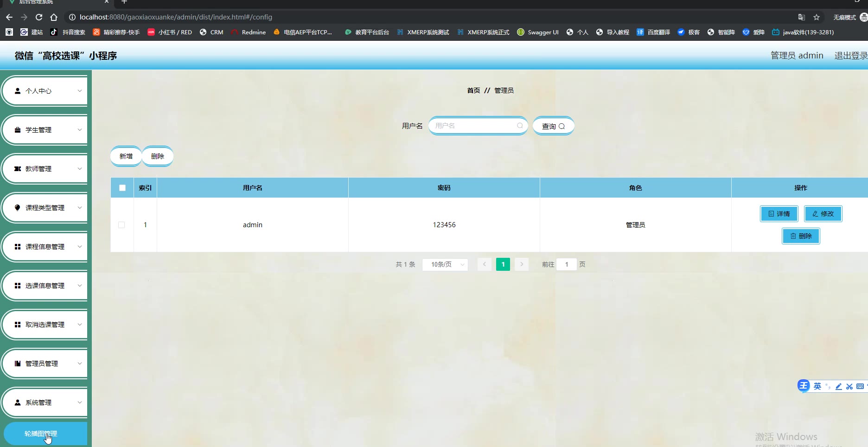Expand the 学生管理 sidebar menu
This screenshot has width=868, height=447.
[45, 130]
